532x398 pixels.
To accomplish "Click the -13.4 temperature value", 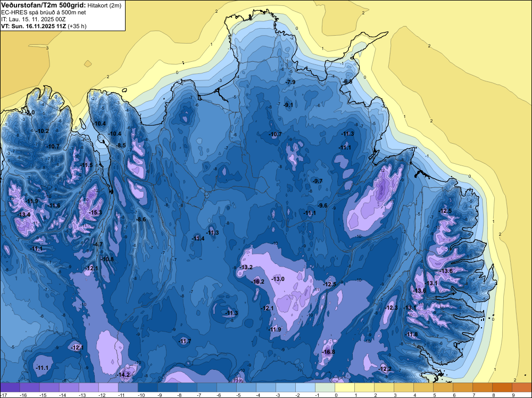I will (24, 214).
